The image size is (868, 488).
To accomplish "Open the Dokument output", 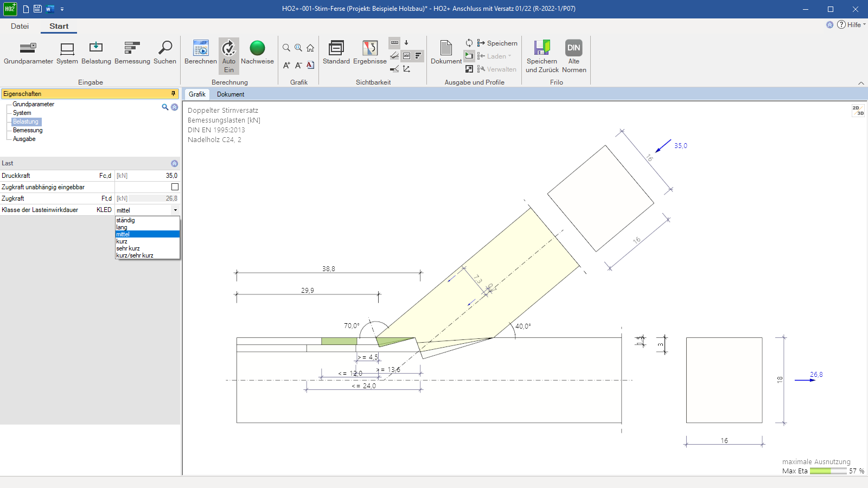I will 446,53.
